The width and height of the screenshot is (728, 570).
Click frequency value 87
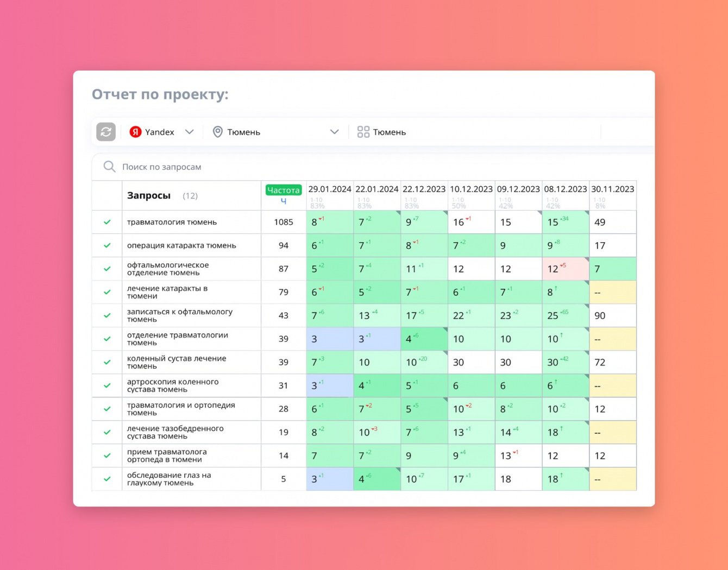point(284,269)
